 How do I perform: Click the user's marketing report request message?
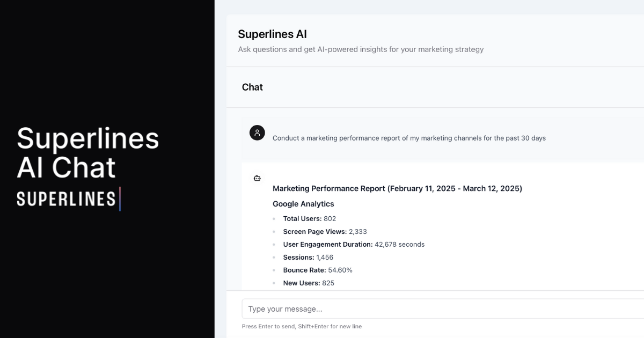click(x=409, y=138)
